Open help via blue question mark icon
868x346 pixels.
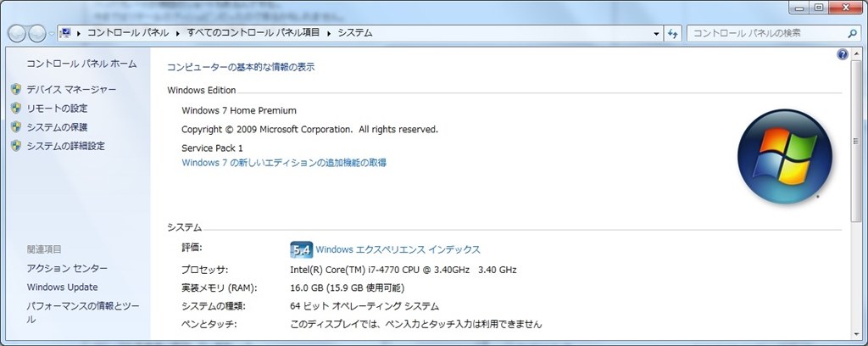pyautogui.click(x=843, y=54)
